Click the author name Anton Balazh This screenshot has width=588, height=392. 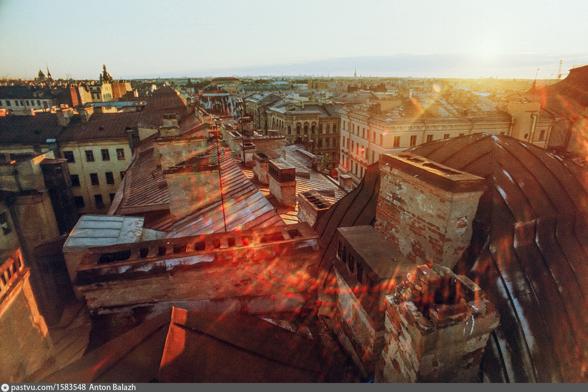pyautogui.click(x=113, y=388)
